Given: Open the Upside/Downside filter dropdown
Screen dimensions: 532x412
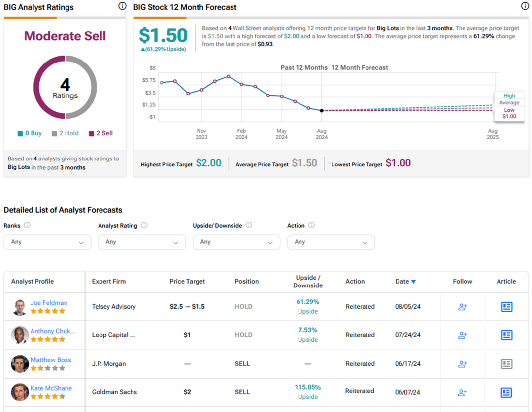Looking at the screenshot, I should [236, 242].
